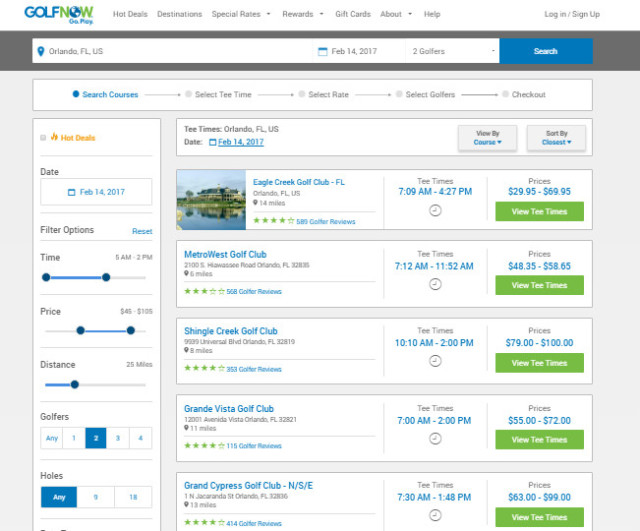Click map pin beside 8 miles
The height and width of the screenshot is (531, 640).
[187, 350]
